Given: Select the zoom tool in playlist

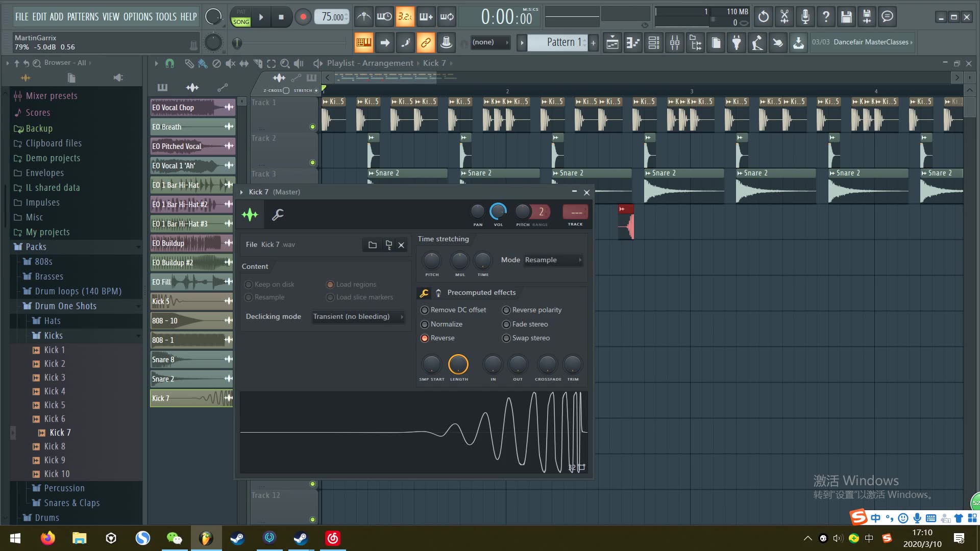Looking at the screenshot, I should coord(285,63).
